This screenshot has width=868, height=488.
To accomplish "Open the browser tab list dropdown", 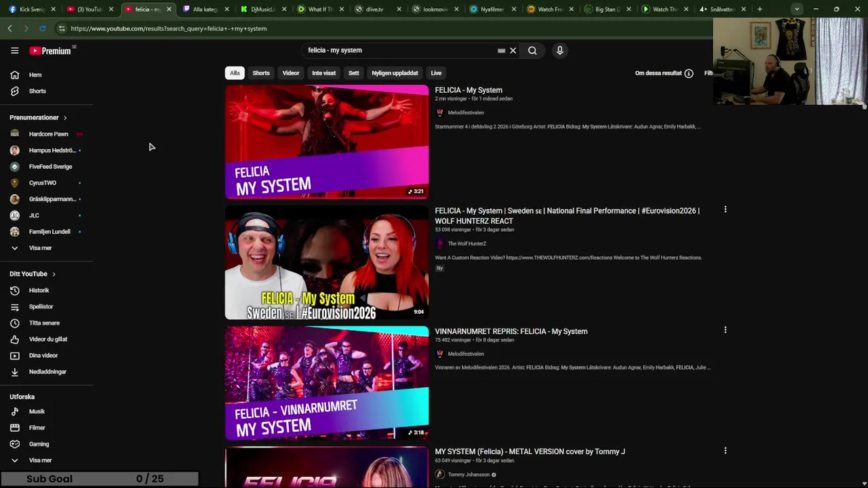I will coord(797,9).
